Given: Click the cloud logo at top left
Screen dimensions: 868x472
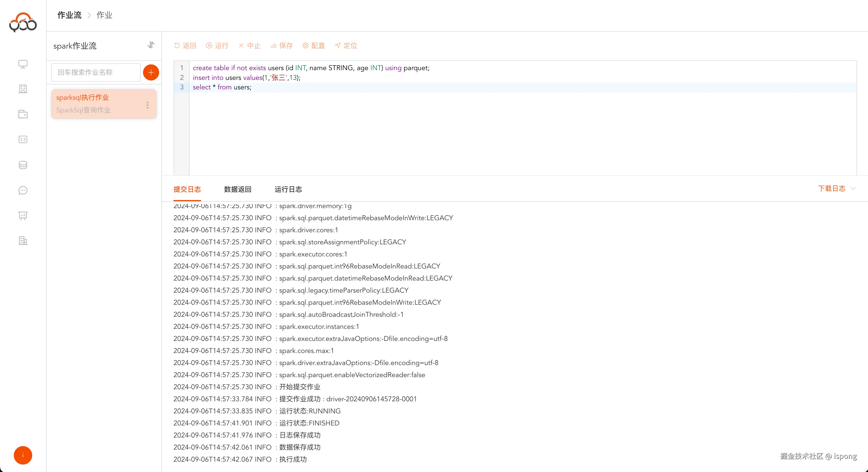Looking at the screenshot, I should tap(23, 22).
